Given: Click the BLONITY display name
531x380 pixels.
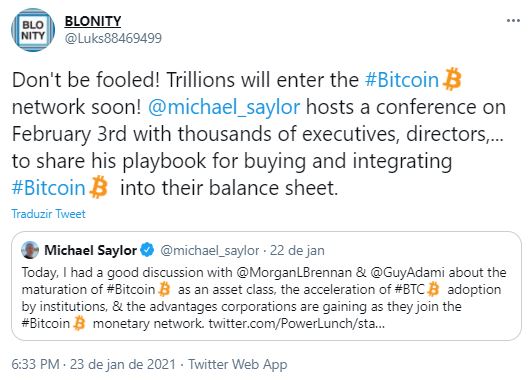Looking at the screenshot, I should pyautogui.click(x=93, y=21).
